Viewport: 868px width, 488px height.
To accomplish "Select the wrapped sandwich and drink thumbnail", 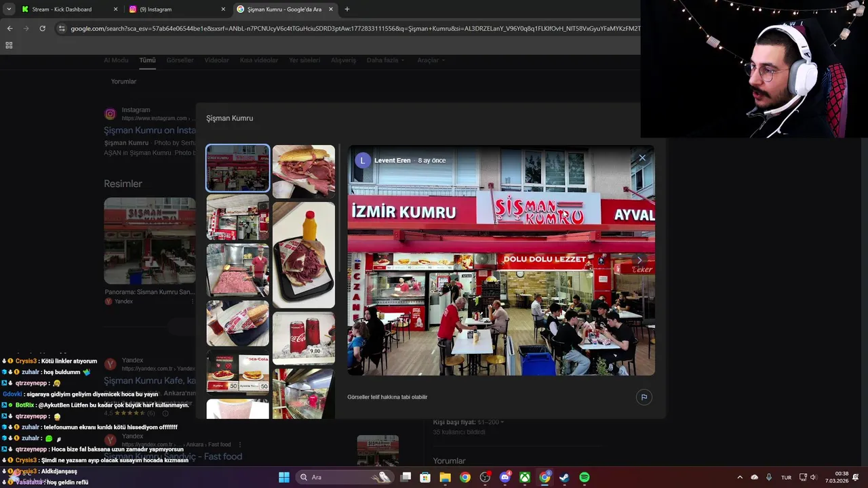I will pos(237,323).
